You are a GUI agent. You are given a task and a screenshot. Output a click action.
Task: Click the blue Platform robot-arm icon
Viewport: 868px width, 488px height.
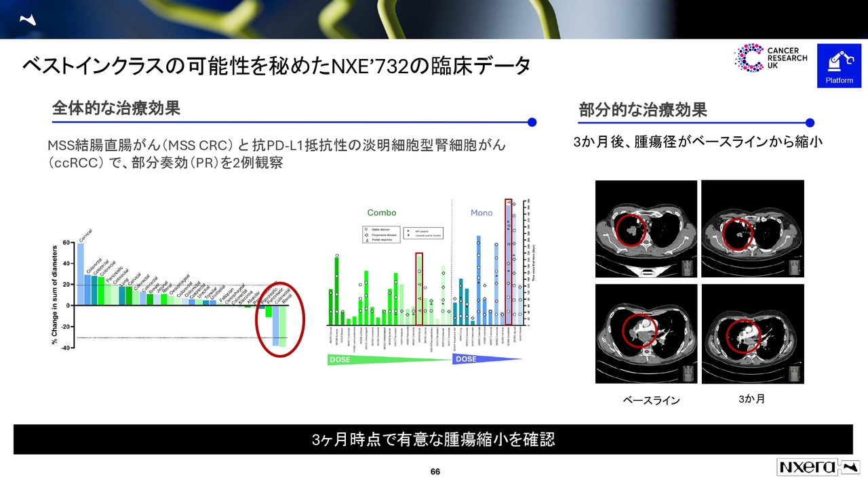coord(839,66)
